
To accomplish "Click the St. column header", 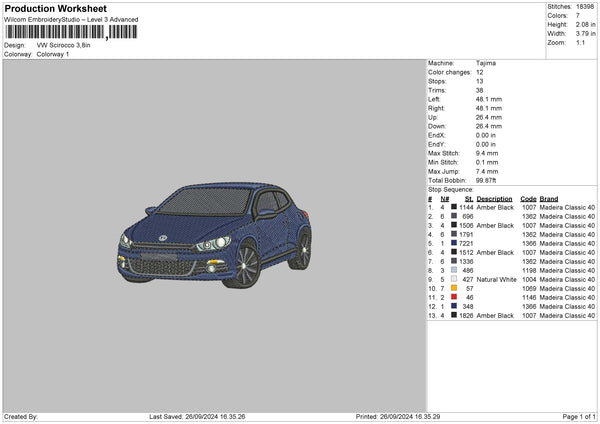I will pyautogui.click(x=470, y=198).
